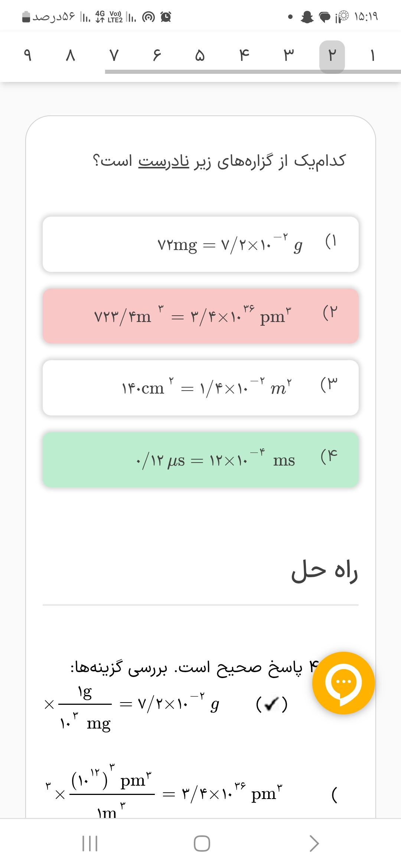Tap the highlighted question 2 tab

click(332, 56)
